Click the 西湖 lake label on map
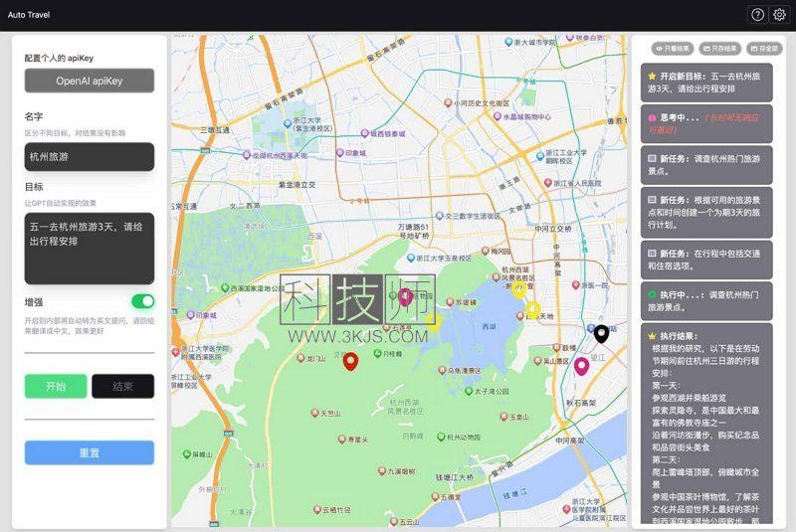 489,326
